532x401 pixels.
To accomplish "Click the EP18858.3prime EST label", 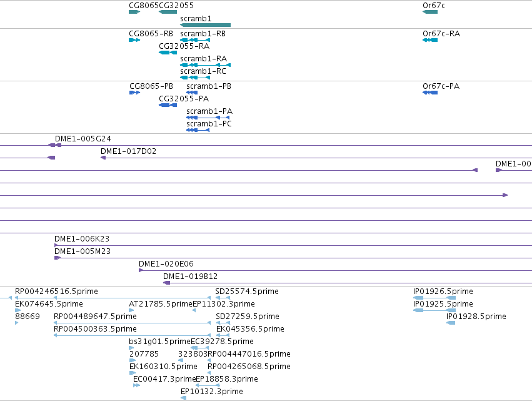I will (x=227, y=380).
